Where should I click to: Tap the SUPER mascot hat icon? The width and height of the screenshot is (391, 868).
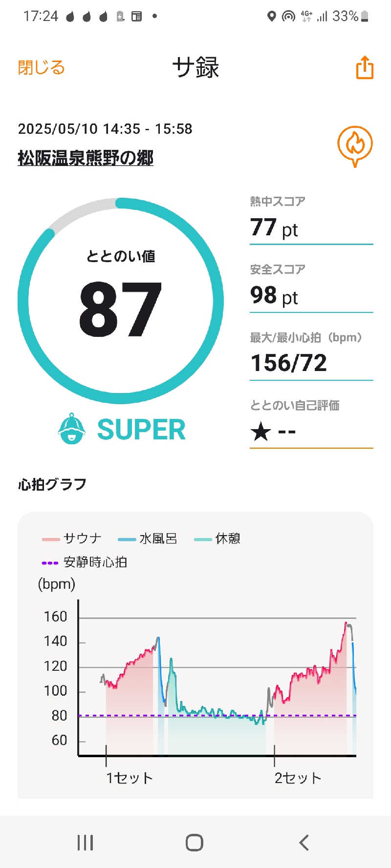coord(72,429)
